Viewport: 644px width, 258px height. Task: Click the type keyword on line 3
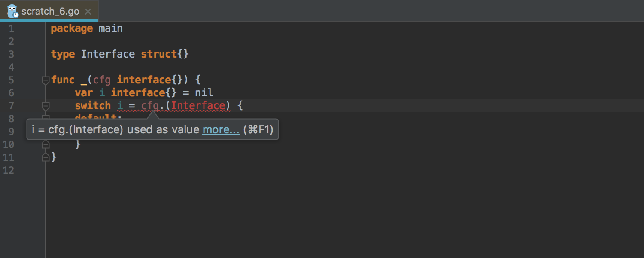point(63,54)
